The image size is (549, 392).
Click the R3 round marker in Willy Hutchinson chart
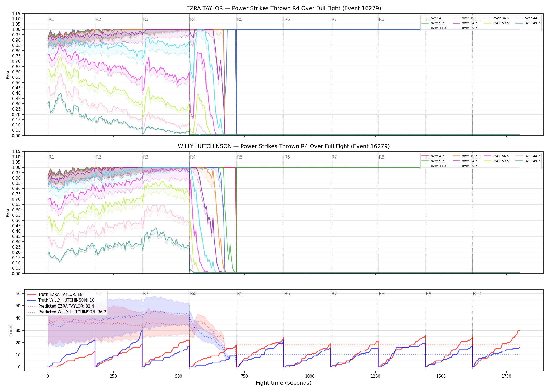pyautogui.click(x=146, y=157)
